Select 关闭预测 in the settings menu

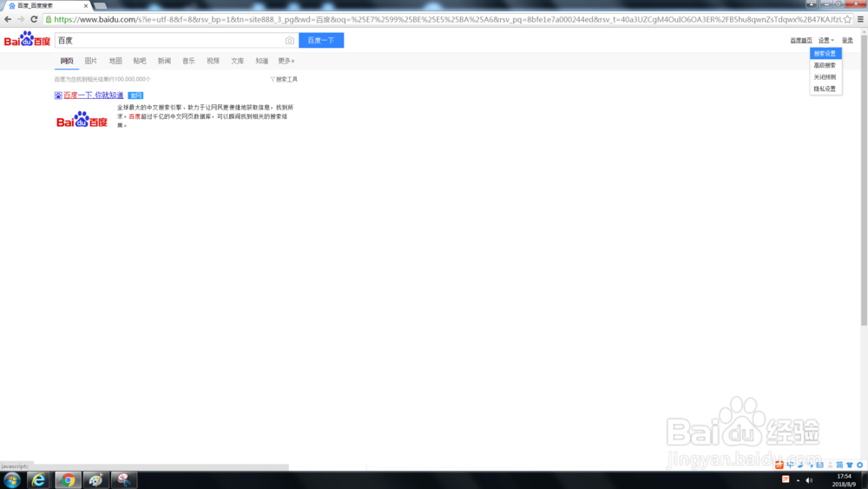825,77
